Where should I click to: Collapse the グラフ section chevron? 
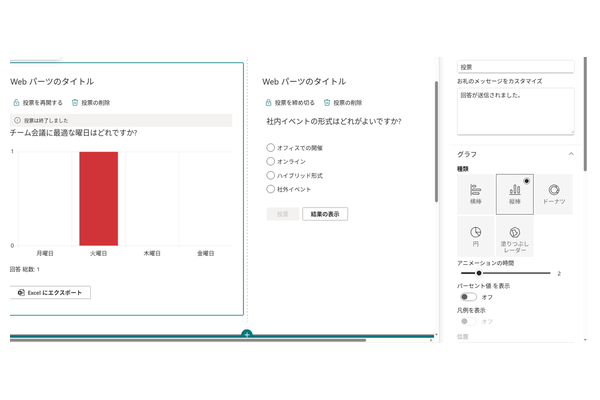click(x=571, y=154)
